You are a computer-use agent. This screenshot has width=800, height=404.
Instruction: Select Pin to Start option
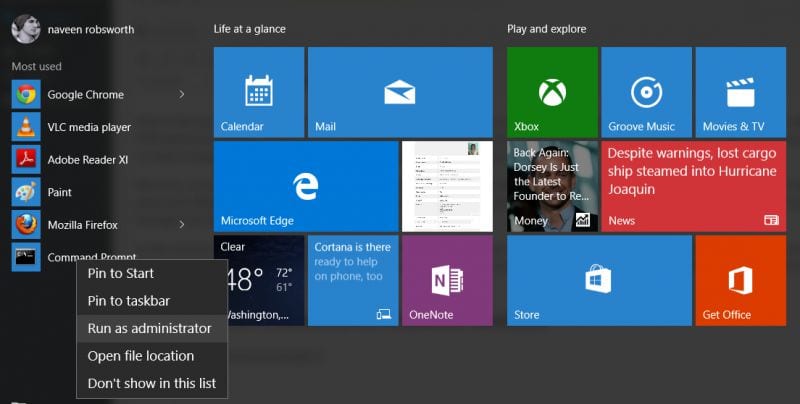pyautogui.click(x=120, y=273)
